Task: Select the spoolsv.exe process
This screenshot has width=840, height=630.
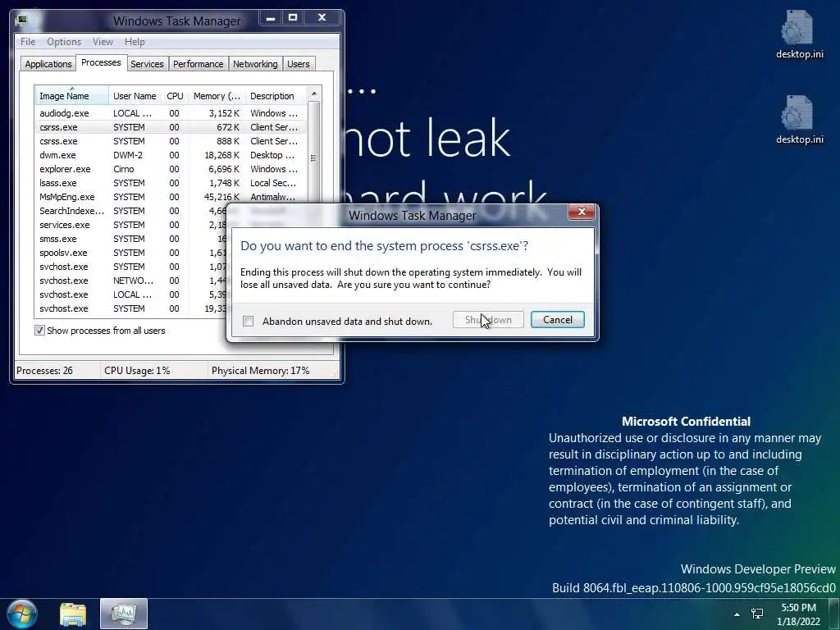Action: tap(130, 253)
